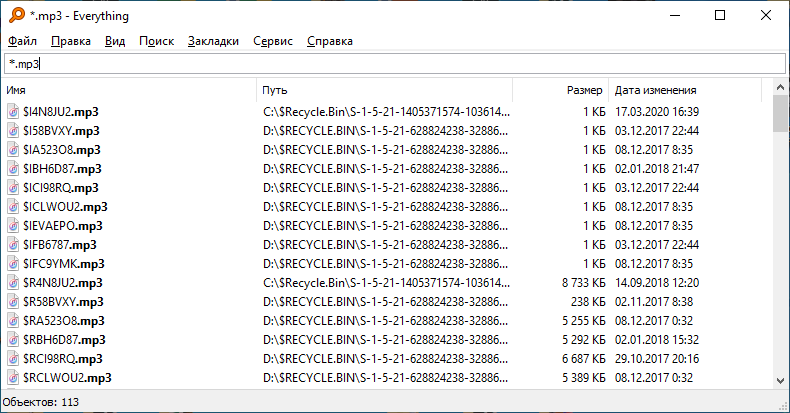Screen dimensions: 790x413
Task: Open the Закладки menu
Action: 213,41
